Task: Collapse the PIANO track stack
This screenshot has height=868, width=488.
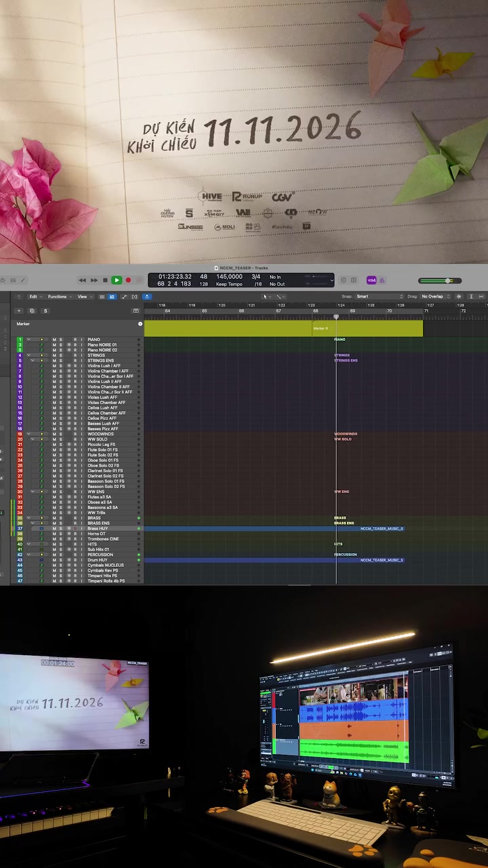Action: [28, 340]
